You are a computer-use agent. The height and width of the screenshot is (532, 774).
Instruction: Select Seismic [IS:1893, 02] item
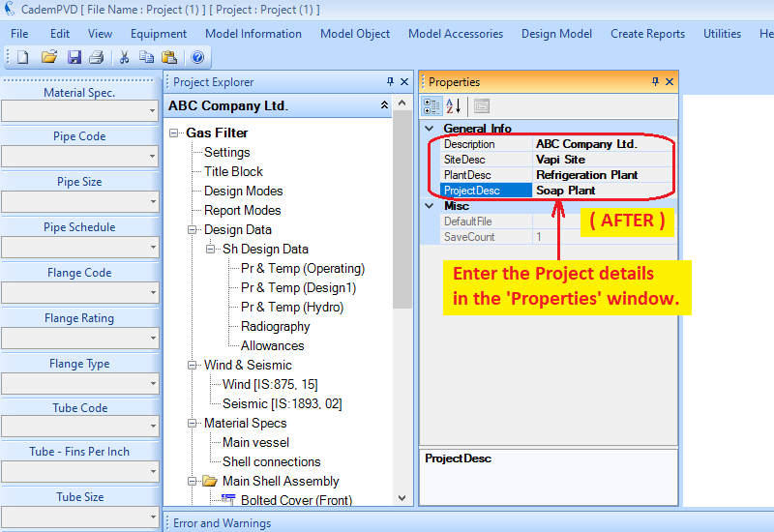tap(282, 403)
